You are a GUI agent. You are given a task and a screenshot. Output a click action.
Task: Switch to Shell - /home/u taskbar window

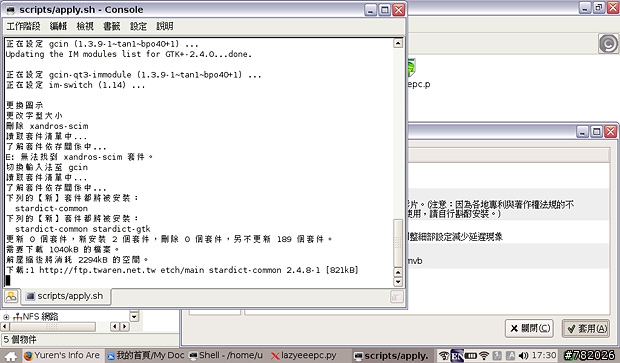coord(227,355)
